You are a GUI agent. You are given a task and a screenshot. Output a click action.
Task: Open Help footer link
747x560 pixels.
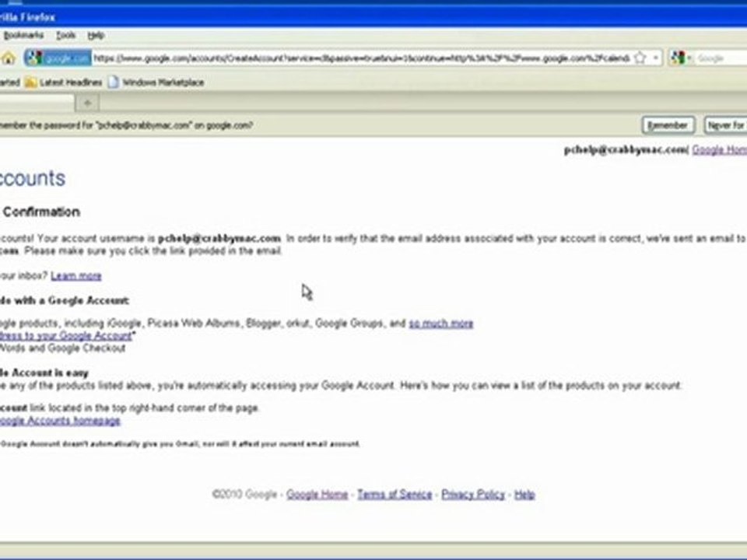point(524,495)
